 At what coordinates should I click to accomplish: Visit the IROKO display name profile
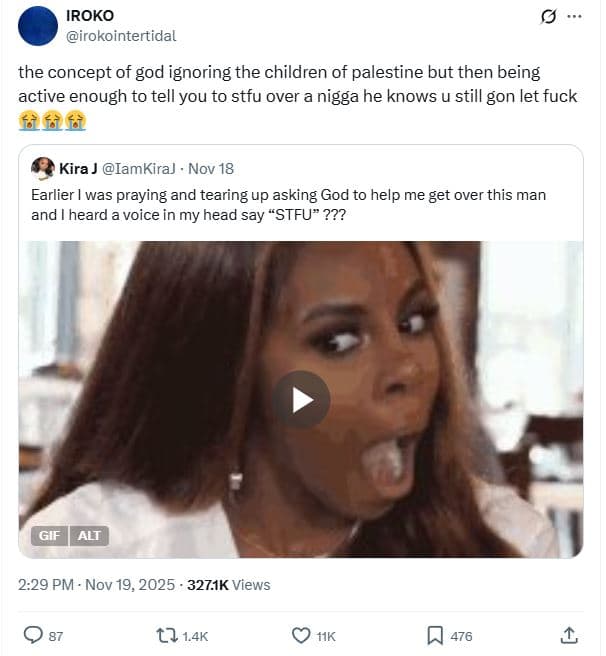point(88,17)
